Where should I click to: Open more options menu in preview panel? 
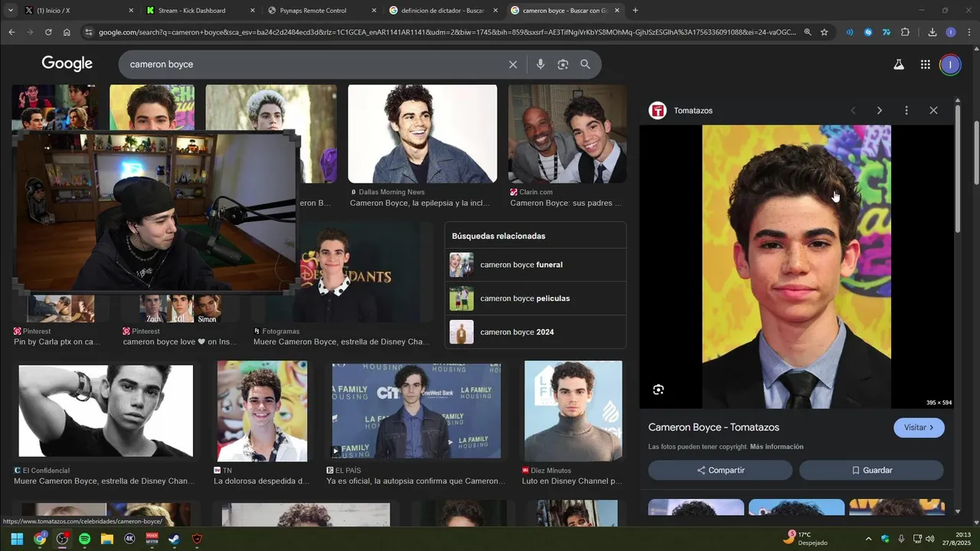pyautogui.click(x=906, y=110)
